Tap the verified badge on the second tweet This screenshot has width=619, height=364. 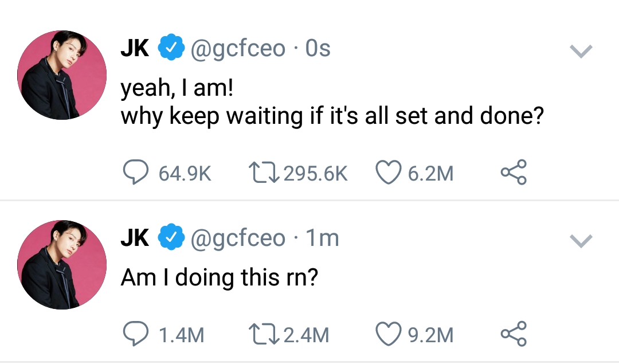170,238
